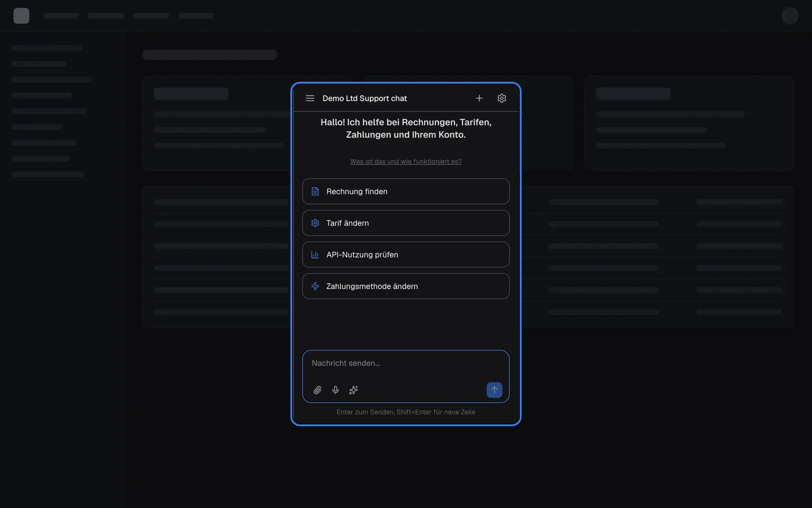Select the 'Rechnung finden' suggestion
The width and height of the screenshot is (812, 508).
tap(406, 191)
